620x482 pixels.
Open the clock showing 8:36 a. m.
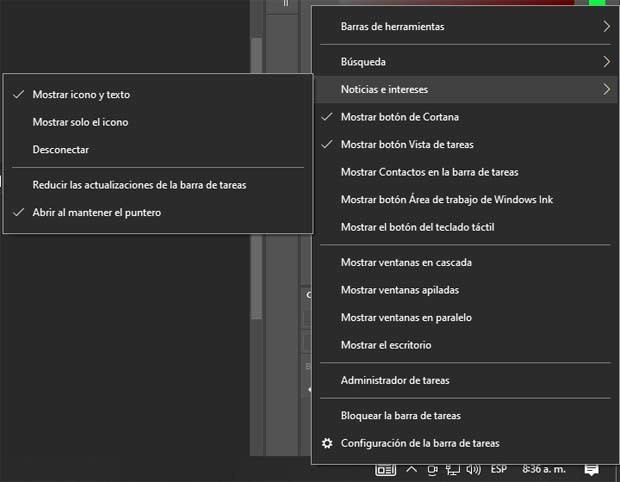click(x=544, y=469)
